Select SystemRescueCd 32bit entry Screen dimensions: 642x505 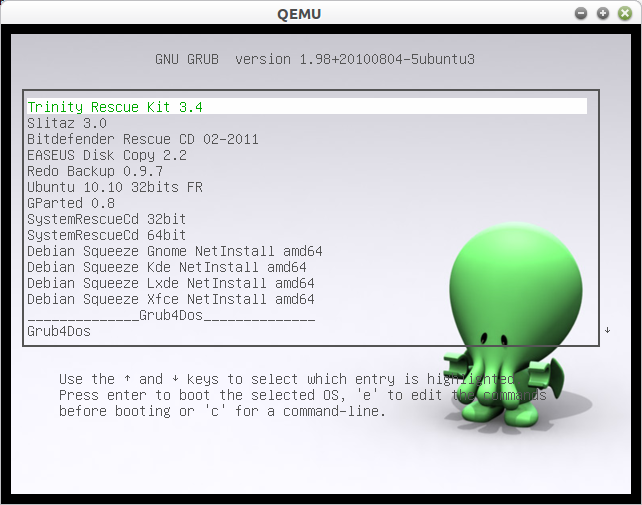tap(107, 219)
